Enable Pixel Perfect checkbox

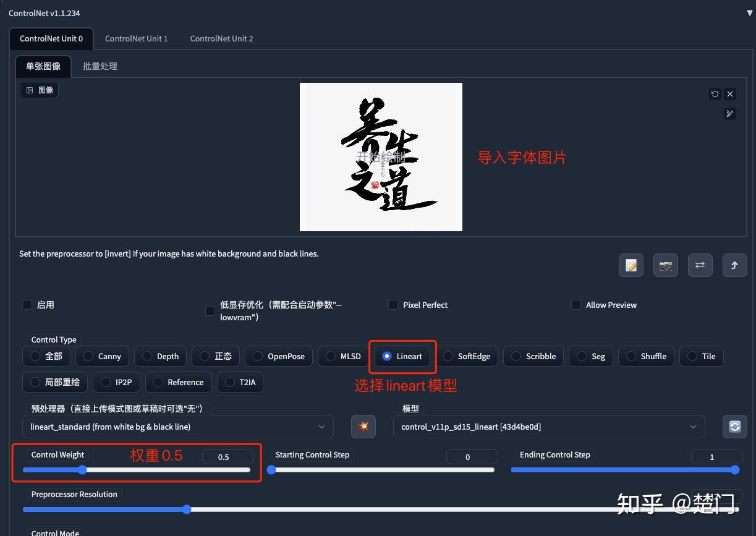click(x=393, y=305)
